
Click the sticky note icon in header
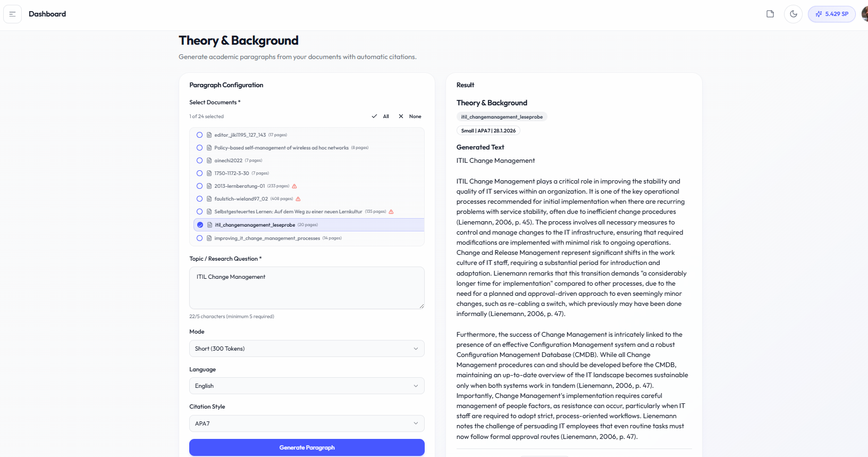coord(770,14)
